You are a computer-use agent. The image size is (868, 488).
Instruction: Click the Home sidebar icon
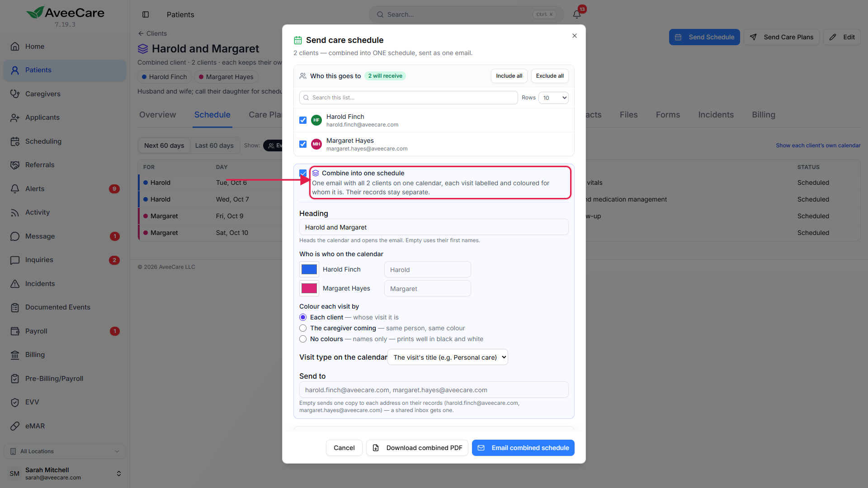point(15,47)
